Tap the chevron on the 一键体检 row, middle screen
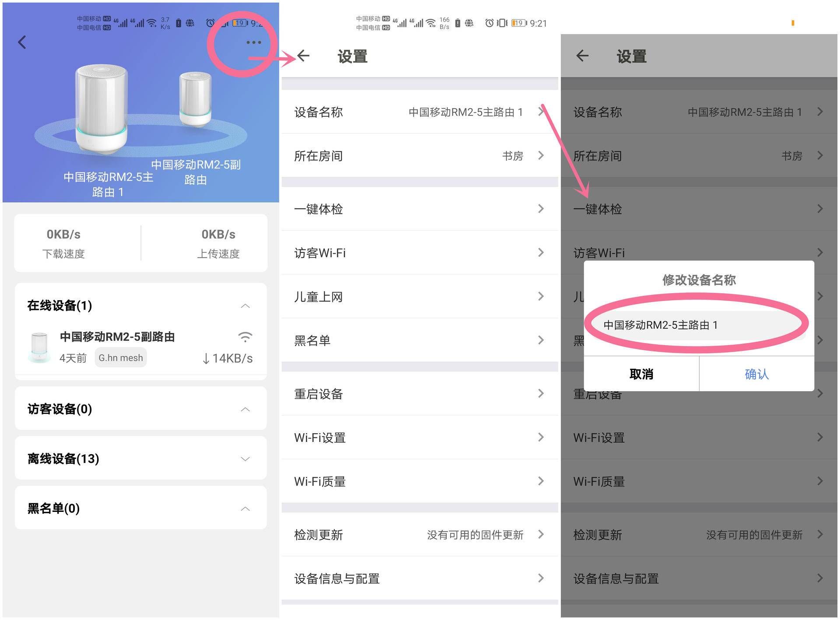This screenshot has width=840, height=620. tap(541, 209)
